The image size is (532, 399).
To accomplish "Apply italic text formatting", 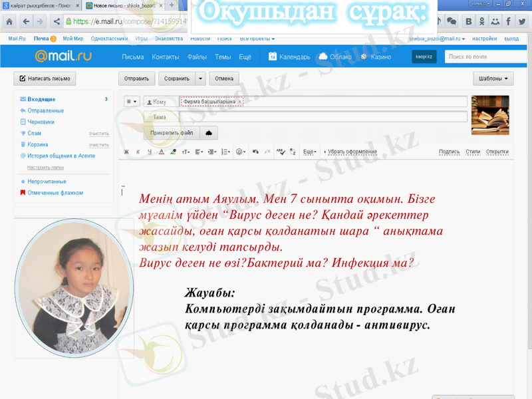I will (138, 152).
